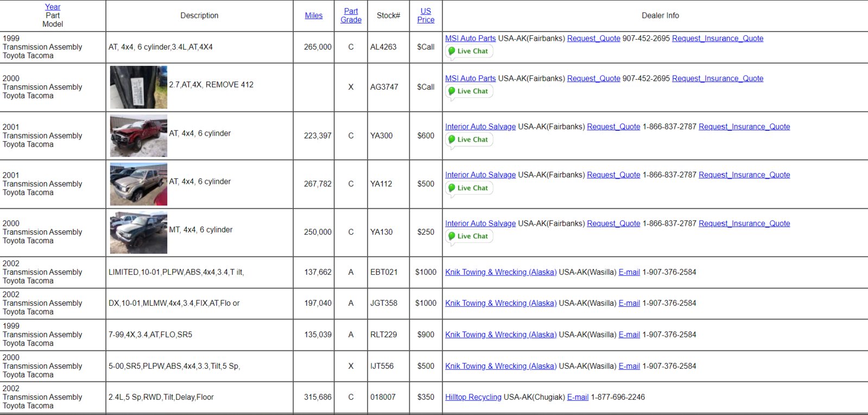Click Request_Quote for stock AG3747
Image resolution: width=868 pixels, height=415 pixels.
pyautogui.click(x=593, y=79)
